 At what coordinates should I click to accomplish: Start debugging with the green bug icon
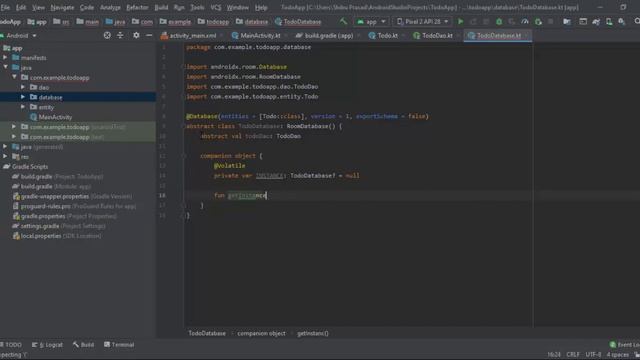point(499,21)
